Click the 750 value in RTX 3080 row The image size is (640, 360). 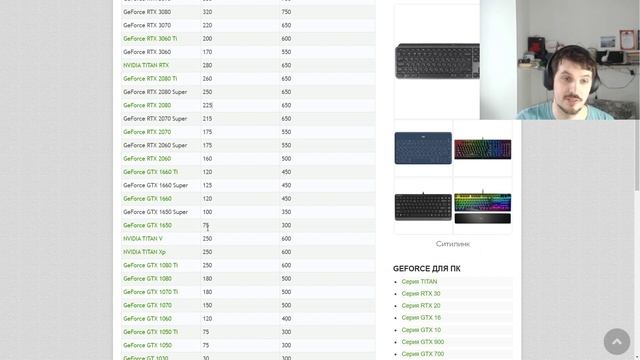coord(286,12)
